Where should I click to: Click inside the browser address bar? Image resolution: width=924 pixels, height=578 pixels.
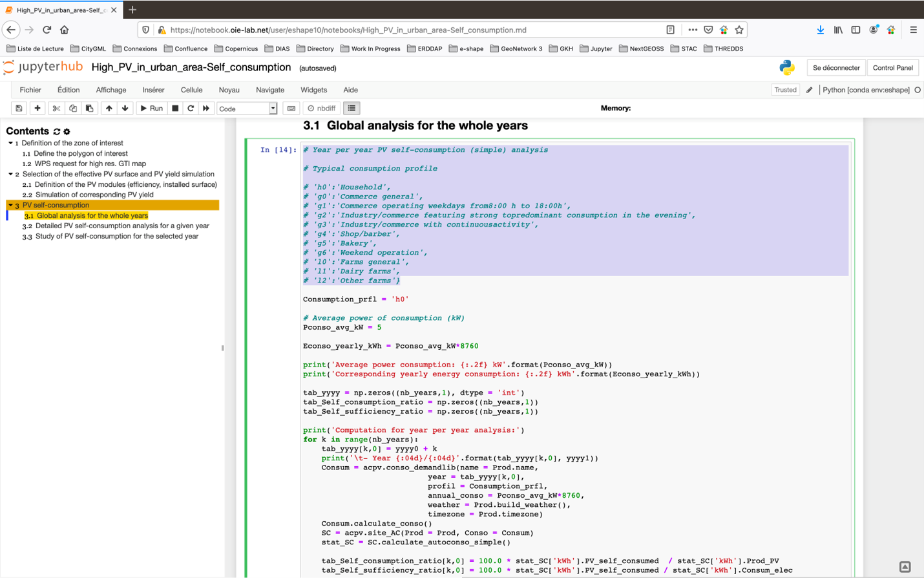388,30
